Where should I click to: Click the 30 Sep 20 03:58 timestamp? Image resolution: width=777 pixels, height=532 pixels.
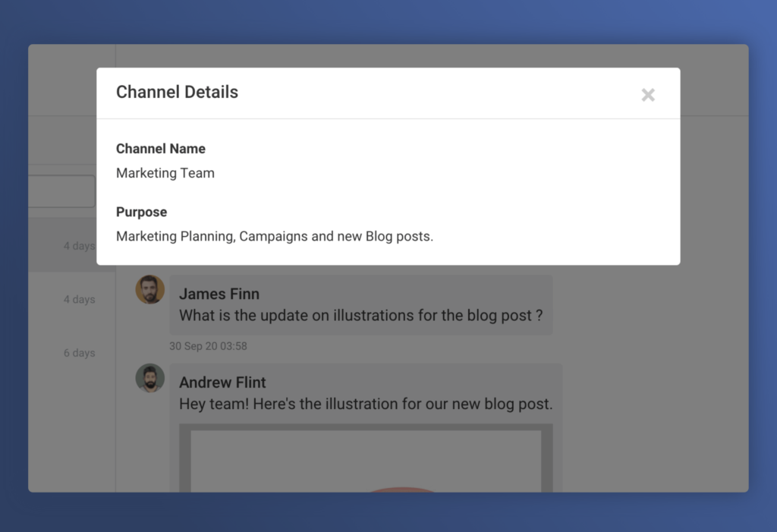pos(208,346)
